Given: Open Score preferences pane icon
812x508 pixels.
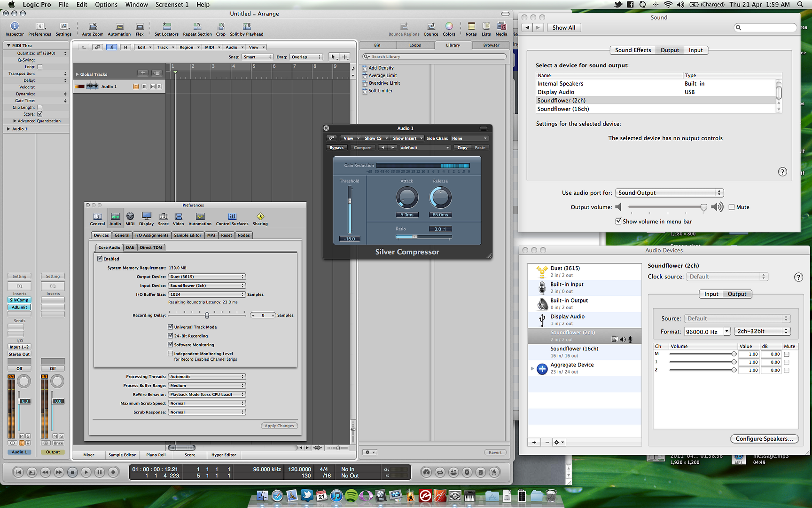Looking at the screenshot, I should 163,219.
